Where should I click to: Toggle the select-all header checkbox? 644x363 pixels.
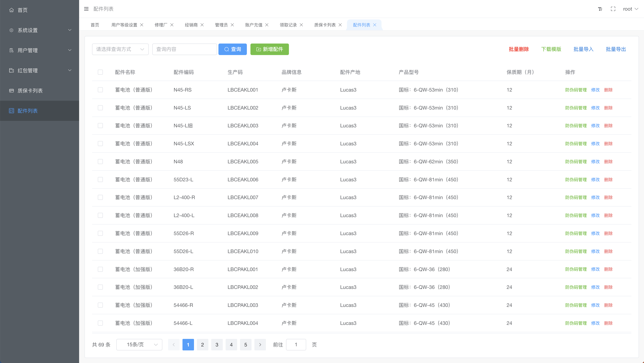[100, 72]
